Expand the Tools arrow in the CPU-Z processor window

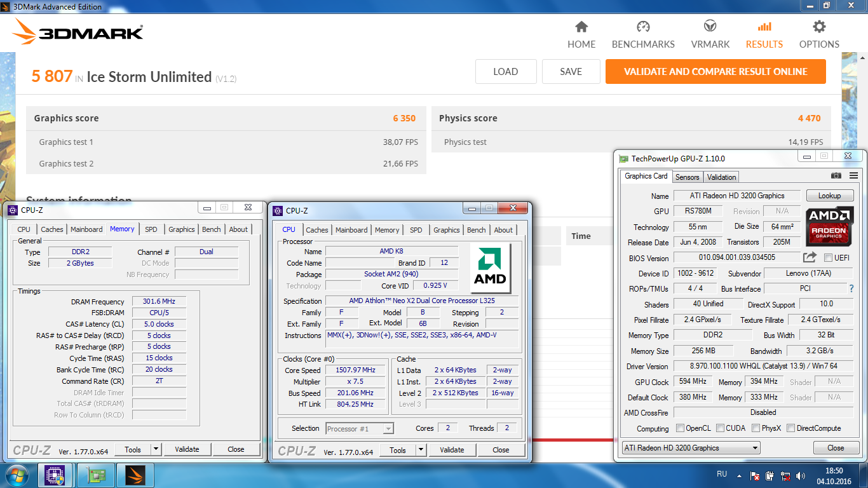coord(421,450)
